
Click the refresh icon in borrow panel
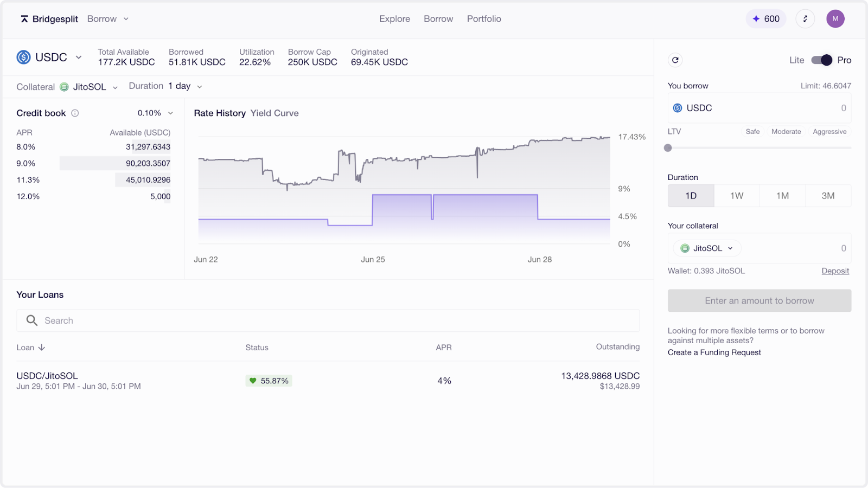click(x=675, y=60)
